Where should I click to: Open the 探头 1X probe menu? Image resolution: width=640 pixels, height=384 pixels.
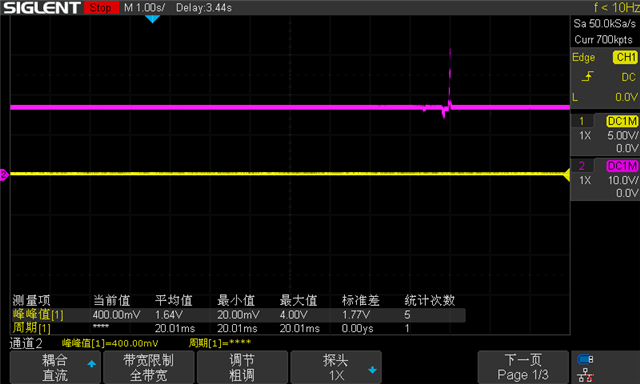pos(336,367)
